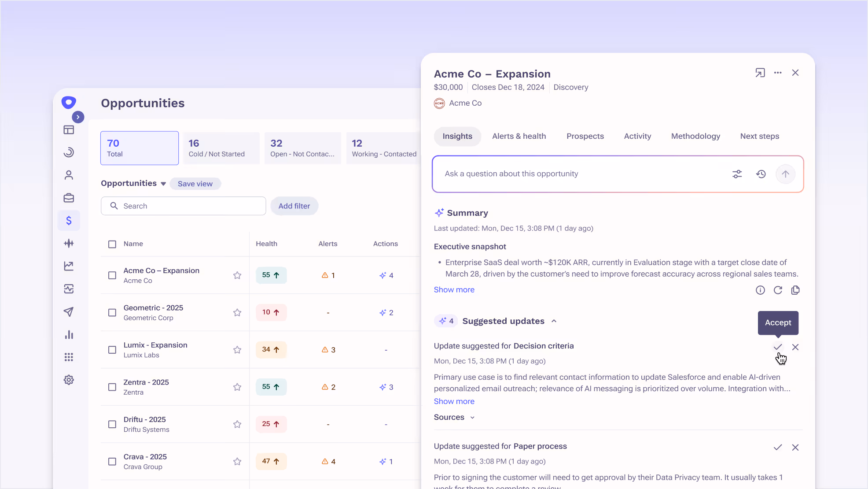Collapse the Suggested updates section

[x=554, y=321]
